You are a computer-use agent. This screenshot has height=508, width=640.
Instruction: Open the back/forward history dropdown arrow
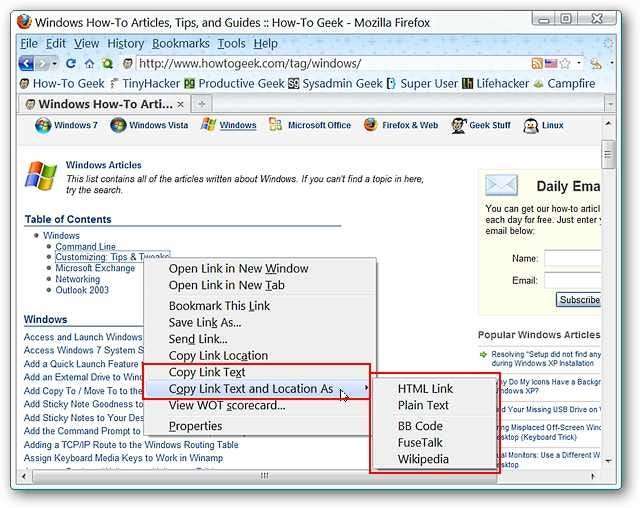click(x=55, y=64)
